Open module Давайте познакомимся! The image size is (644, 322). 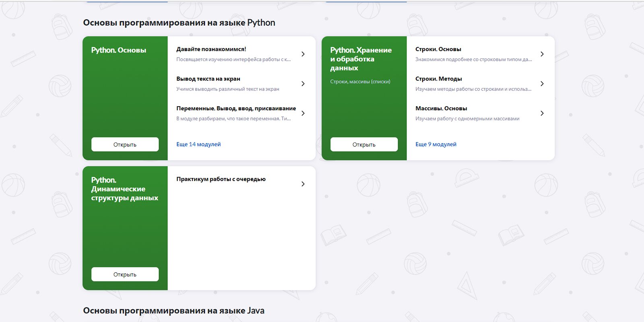211,49
